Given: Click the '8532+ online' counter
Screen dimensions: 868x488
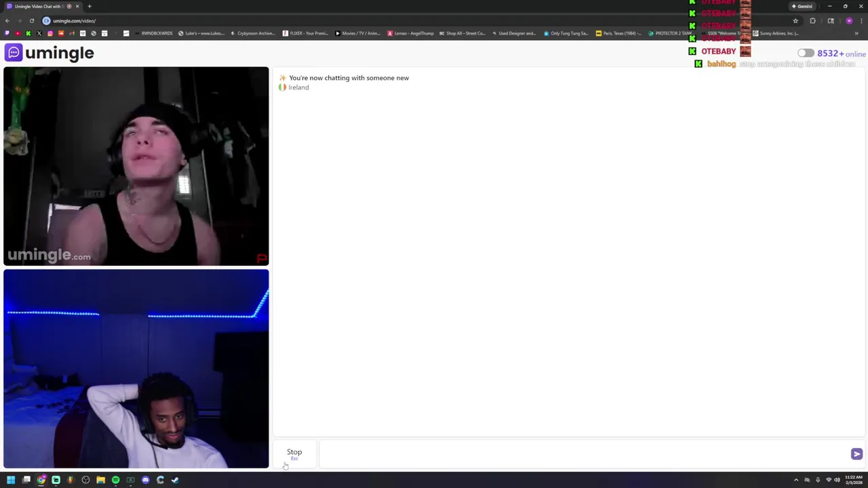Looking at the screenshot, I should [x=841, y=54].
